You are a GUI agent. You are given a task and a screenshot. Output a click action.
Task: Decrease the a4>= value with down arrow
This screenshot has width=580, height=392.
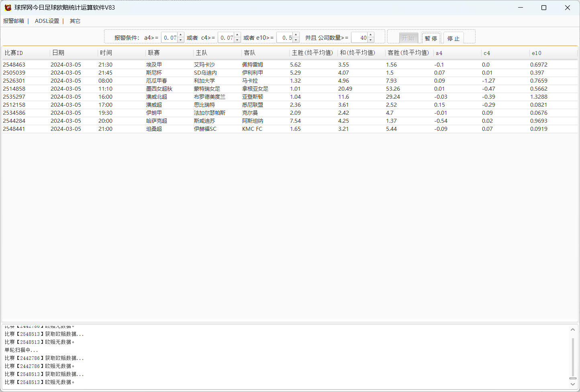tap(181, 40)
